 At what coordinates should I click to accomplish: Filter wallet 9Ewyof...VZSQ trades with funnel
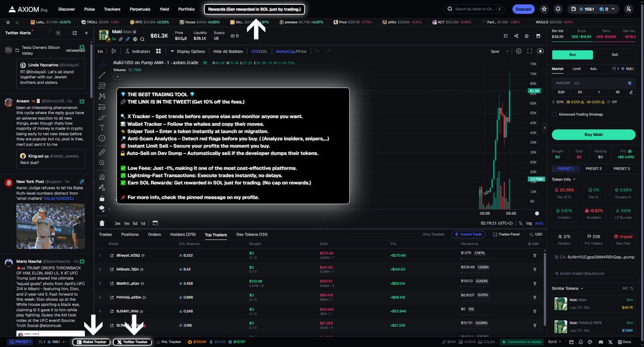(535, 255)
